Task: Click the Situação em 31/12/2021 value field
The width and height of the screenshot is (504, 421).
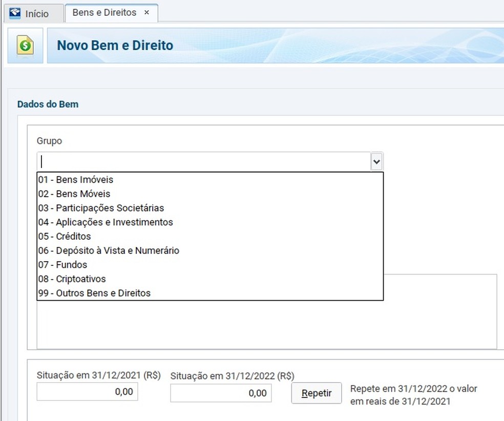Action: [x=87, y=392]
